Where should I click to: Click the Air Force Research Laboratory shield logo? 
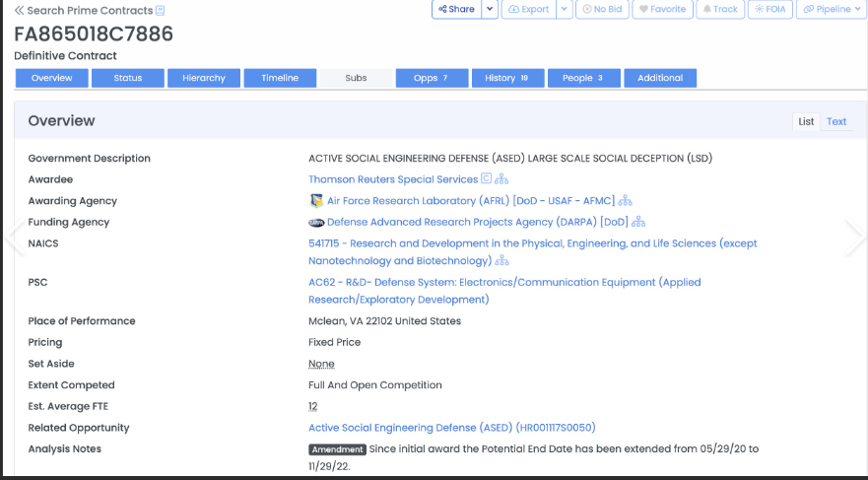(316, 201)
